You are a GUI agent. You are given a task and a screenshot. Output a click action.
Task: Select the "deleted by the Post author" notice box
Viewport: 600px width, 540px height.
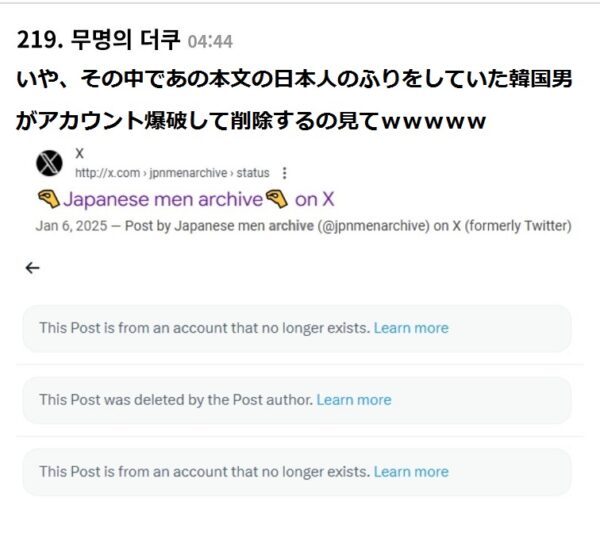pyautogui.click(x=296, y=400)
